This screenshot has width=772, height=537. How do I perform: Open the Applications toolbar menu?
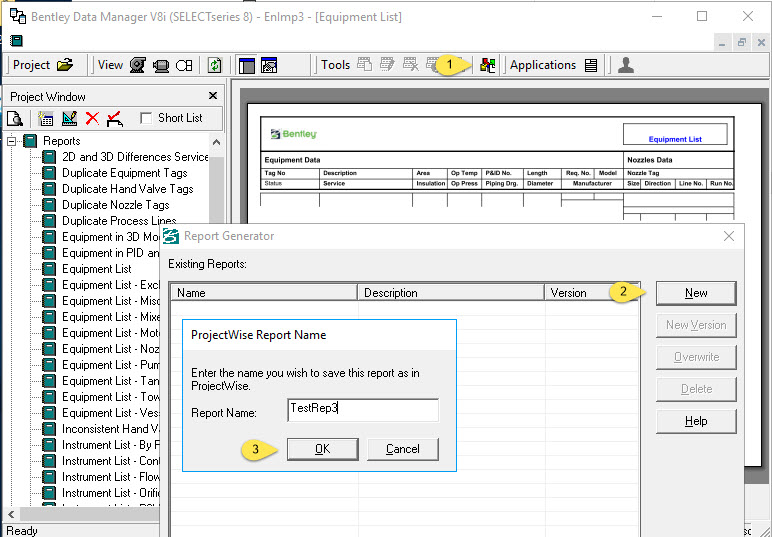[x=543, y=65]
